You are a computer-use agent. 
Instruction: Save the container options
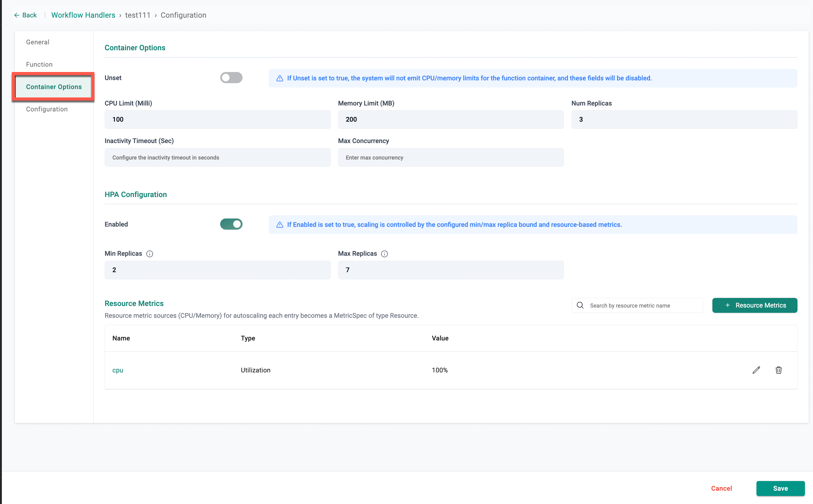780,488
